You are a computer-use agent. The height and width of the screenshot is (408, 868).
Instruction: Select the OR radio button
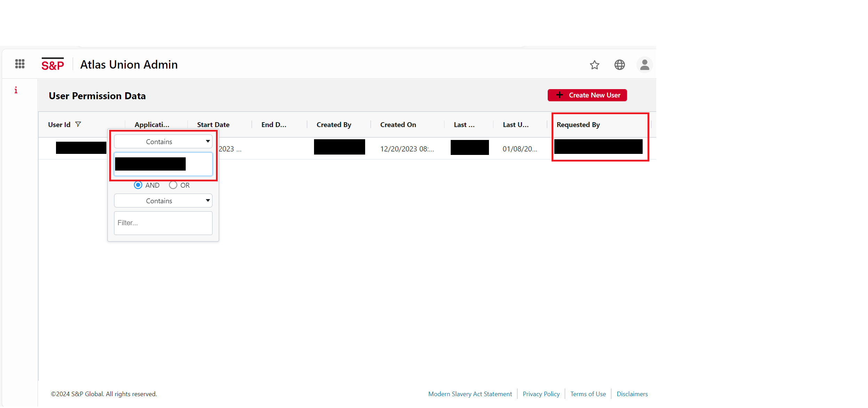click(173, 185)
